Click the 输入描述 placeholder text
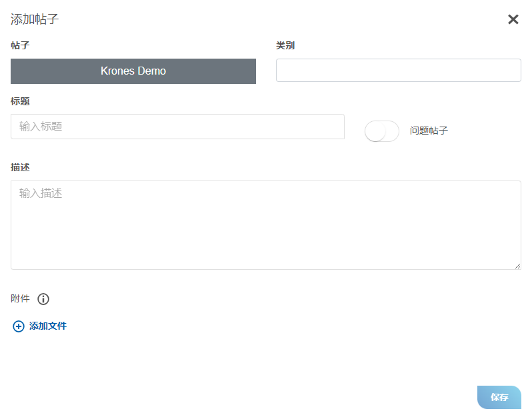 tap(41, 193)
